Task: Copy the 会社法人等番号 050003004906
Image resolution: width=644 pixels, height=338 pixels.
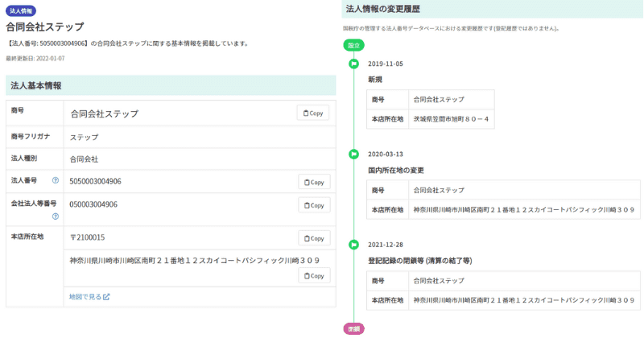Action: coord(314,204)
